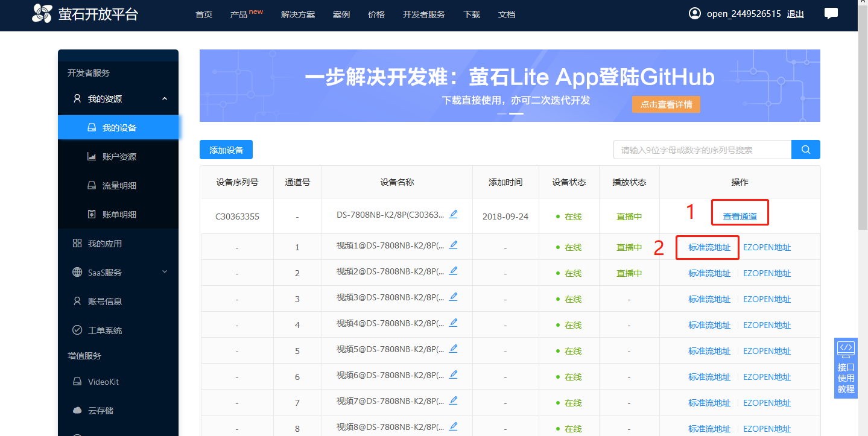Open the chat message icon in header
This screenshot has width=868, height=436.
coord(831,13)
